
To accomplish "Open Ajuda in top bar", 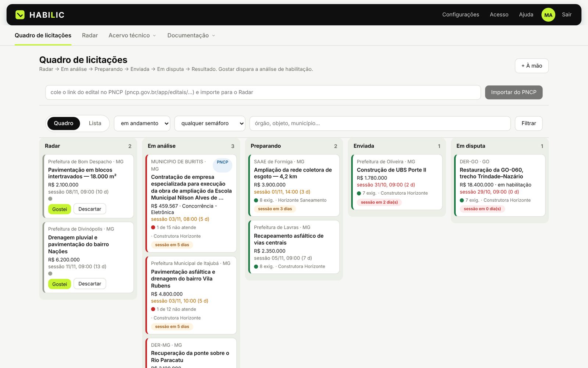I will tap(526, 15).
